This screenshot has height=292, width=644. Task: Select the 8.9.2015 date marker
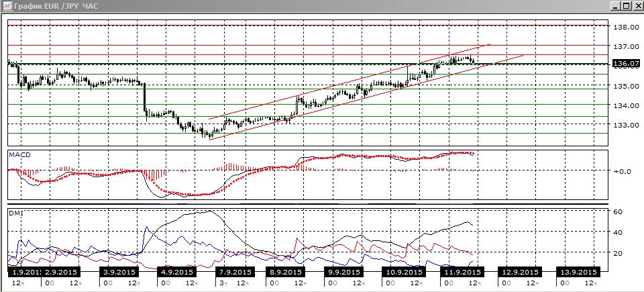(286, 273)
